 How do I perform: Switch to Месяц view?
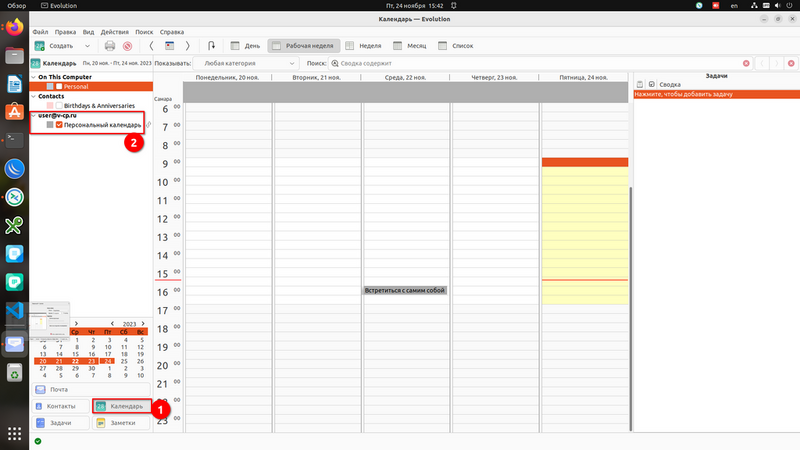410,46
